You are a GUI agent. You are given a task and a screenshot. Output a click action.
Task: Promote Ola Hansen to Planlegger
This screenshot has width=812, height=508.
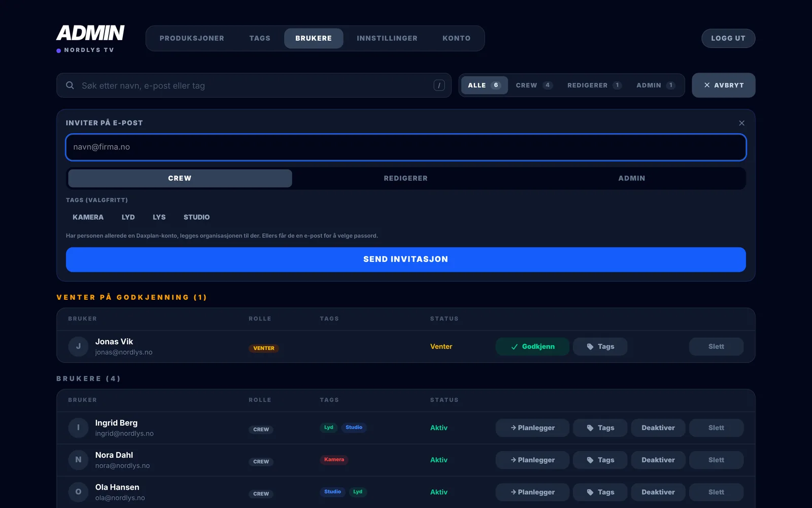click(532, 492)
